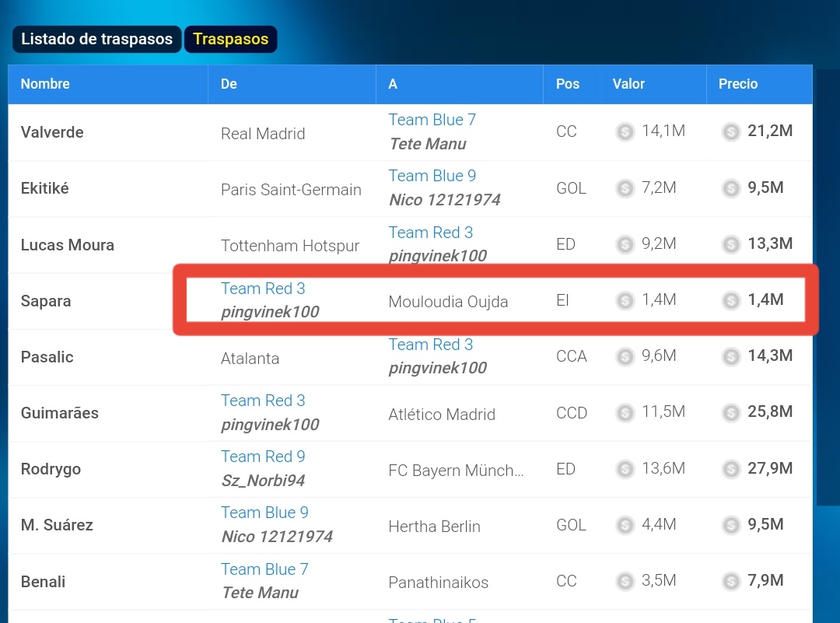Select the Traspasos tab
Image resolution: width=840 pixels, height=623 pixels.
[230, 40]
